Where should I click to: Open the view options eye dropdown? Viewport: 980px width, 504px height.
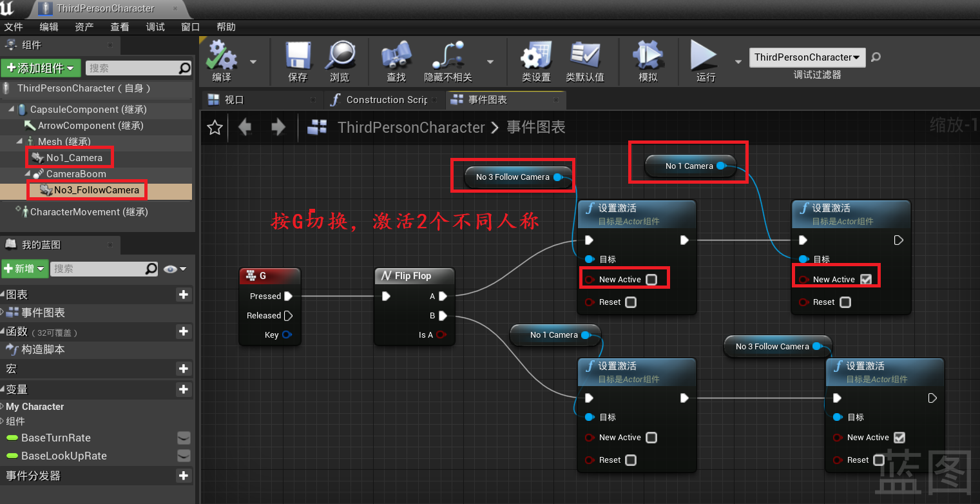[x=175, y=269]
